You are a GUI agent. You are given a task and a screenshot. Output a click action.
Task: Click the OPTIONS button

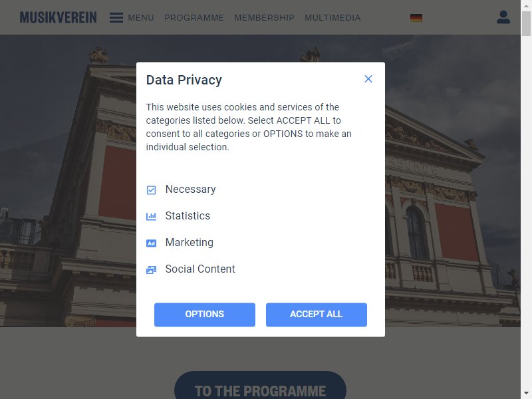(205, 315)
